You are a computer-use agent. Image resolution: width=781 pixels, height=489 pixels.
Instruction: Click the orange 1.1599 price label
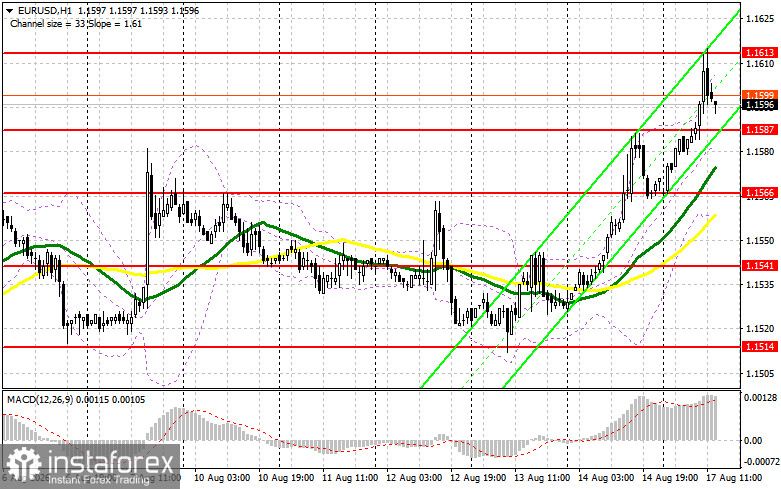tap(760, 95)
